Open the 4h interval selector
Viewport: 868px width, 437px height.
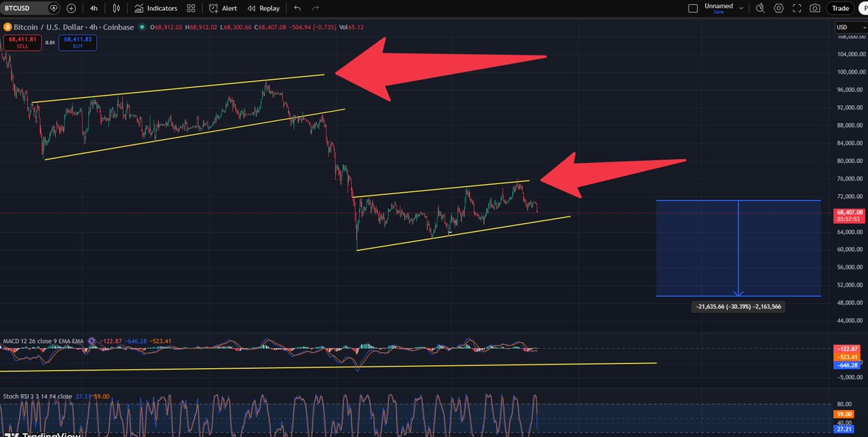93,8
